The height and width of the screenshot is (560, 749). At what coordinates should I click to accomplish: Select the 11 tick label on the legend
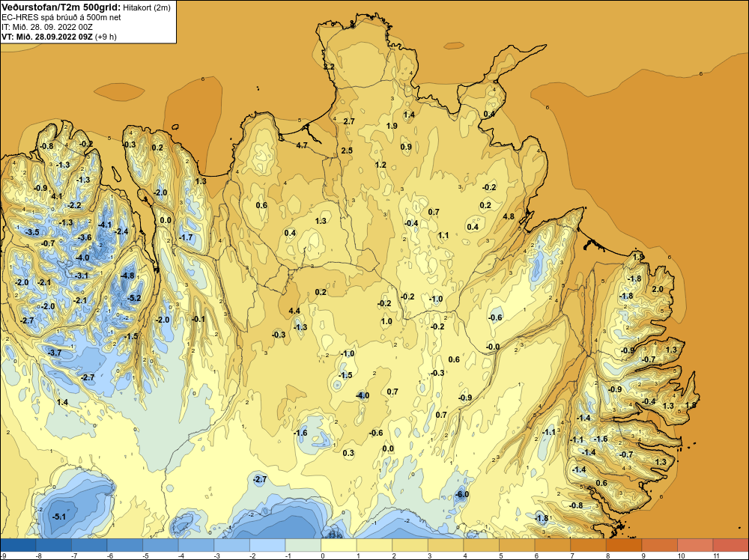(715, 556)
